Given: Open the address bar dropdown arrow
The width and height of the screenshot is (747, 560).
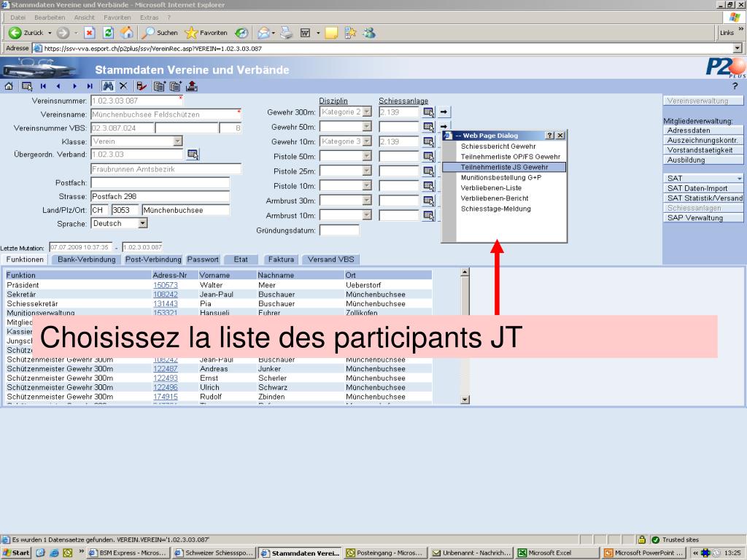Looking at the screenshot, I should 738,48.
